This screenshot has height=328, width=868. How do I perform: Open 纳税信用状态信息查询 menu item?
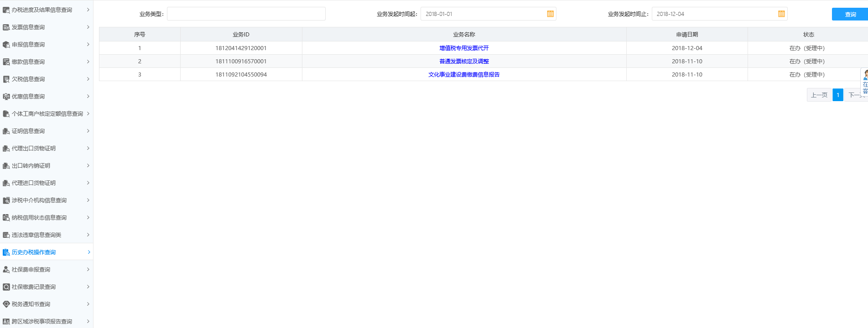point(47,218)
